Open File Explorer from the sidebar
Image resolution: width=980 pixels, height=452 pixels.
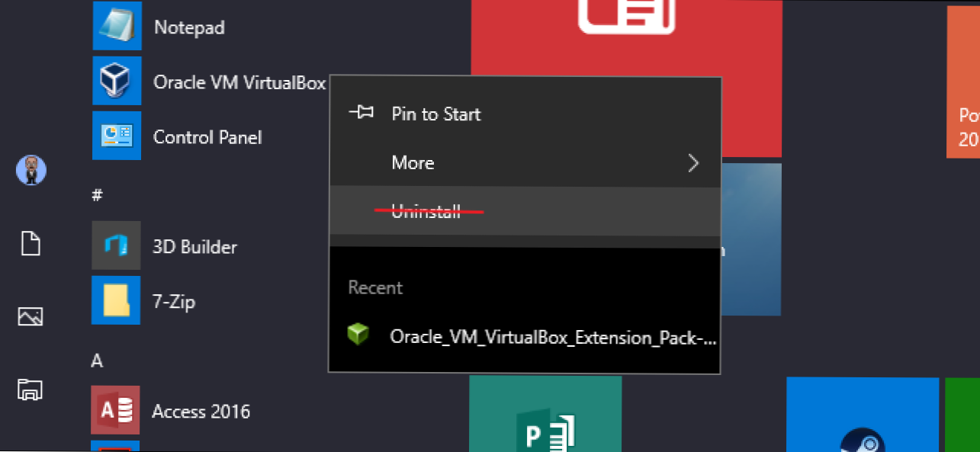31,390
